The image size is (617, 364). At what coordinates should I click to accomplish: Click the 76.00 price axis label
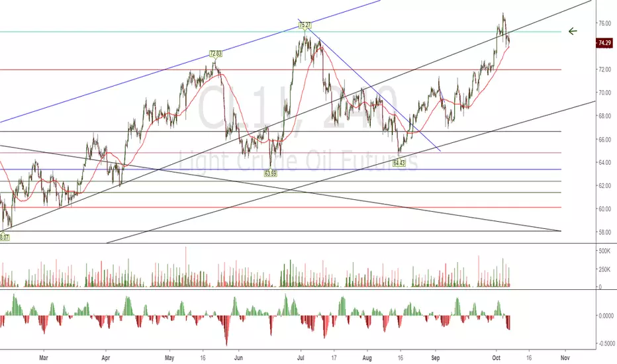point(604,24)
